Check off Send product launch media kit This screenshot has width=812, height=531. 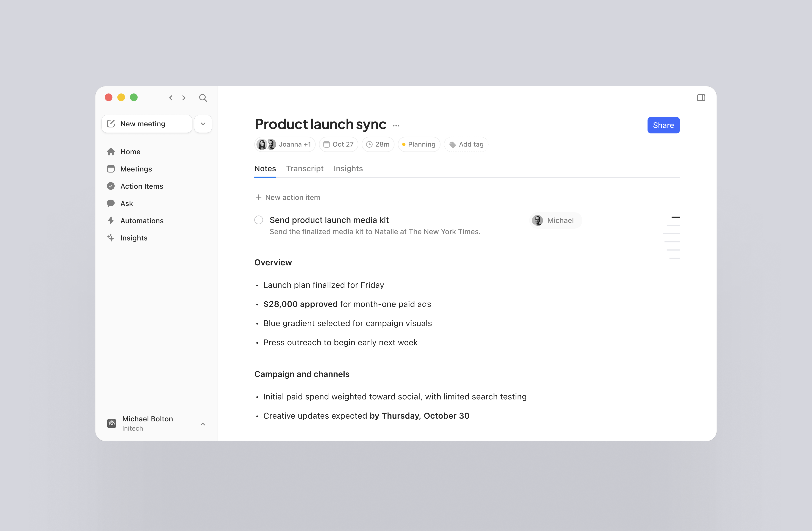coord(259,220)
